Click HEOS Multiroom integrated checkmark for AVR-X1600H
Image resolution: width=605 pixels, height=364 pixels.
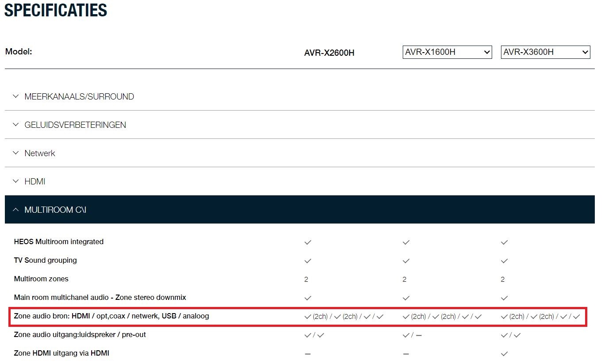pyautogui.click(x=406, y=242)
